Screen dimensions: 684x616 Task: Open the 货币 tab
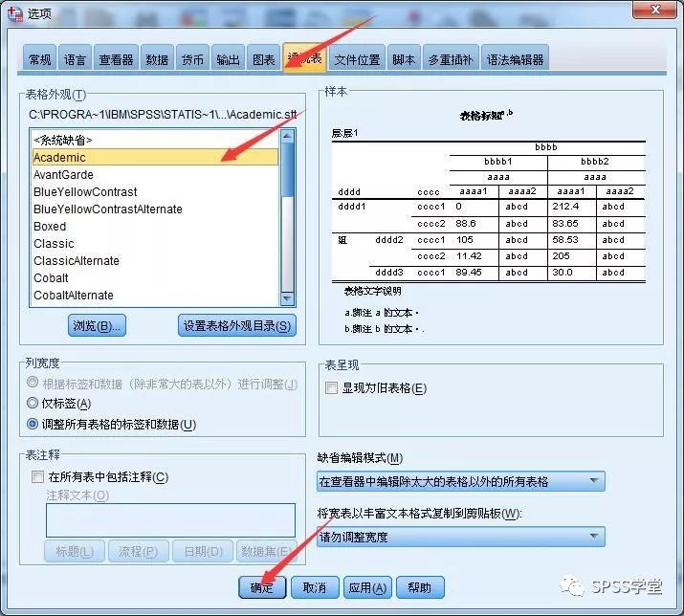[x=193, y=59]
